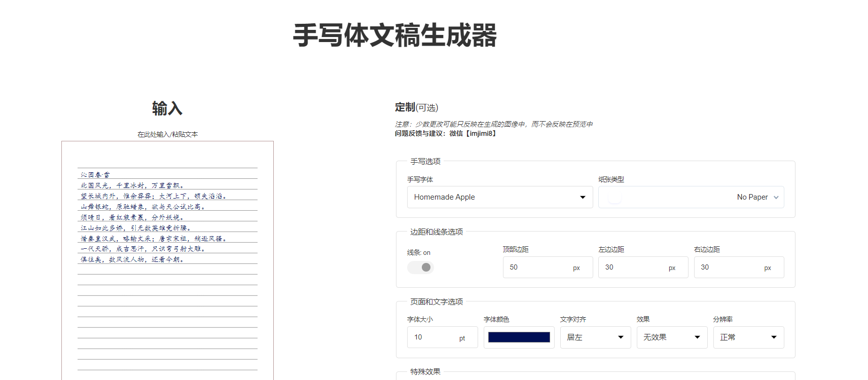Click the 字体大小 field showing 10
Image resolution: width=868 pixels, height=380 pixels.
(442, 337)
